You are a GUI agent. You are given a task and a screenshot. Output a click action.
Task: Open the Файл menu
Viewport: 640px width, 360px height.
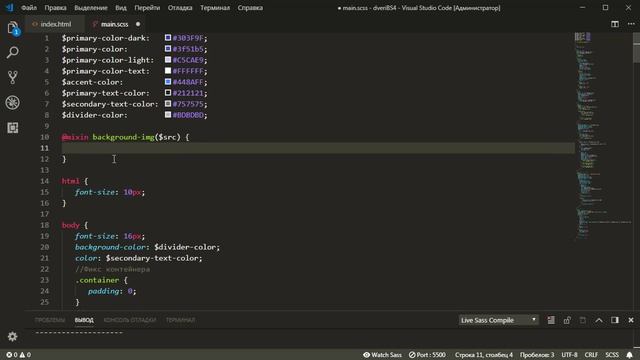click(29, 8)
